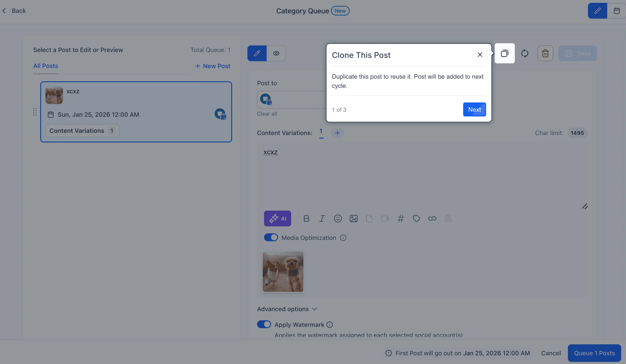Collapse the Advanced options section
This screenshot has width=626, height=364.
pos(287,309)
